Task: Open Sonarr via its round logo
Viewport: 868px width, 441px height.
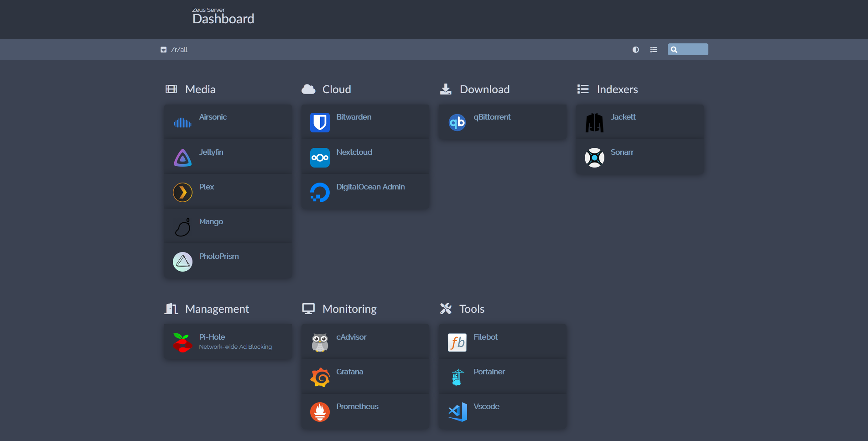Action: (594, 157)
